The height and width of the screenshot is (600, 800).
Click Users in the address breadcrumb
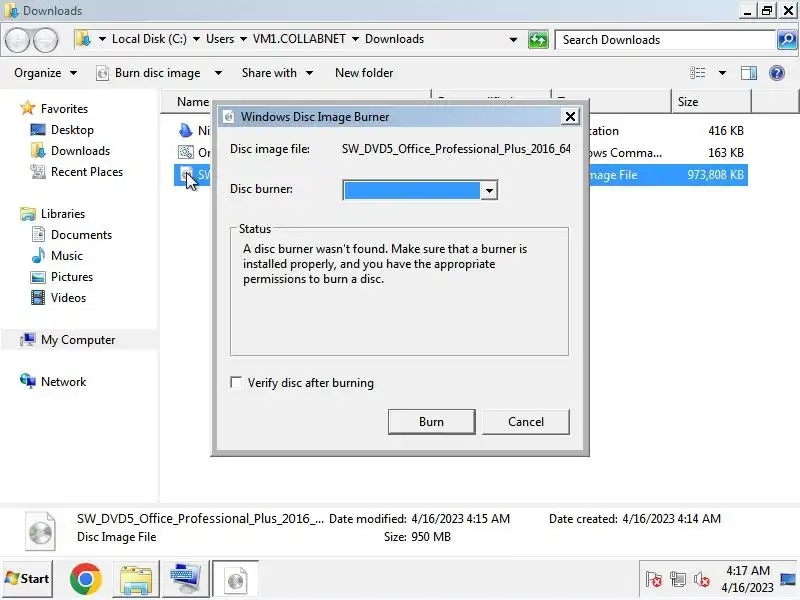point(220,39)
